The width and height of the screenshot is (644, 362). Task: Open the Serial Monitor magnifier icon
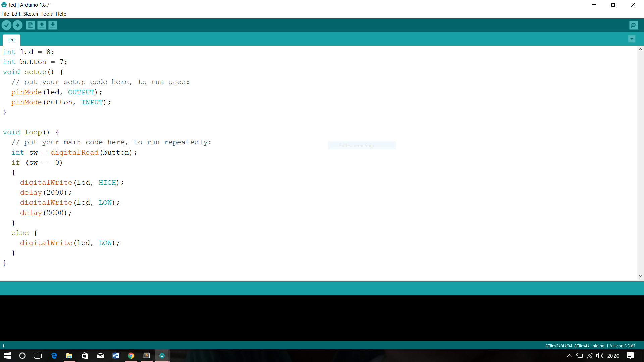tap(633, 25)
